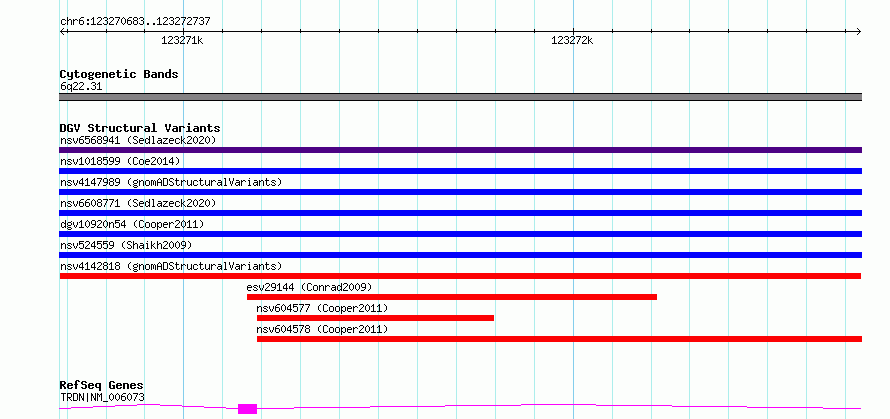Screen dimensions: 890x419
Task: Select the blue nsv6608771 variant bar
Action: point(460,213)
